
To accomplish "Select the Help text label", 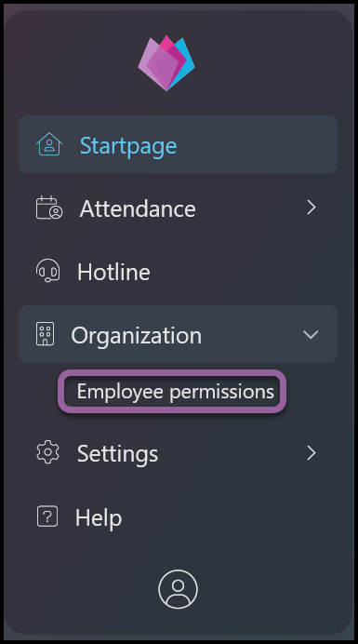I will 99,517.
